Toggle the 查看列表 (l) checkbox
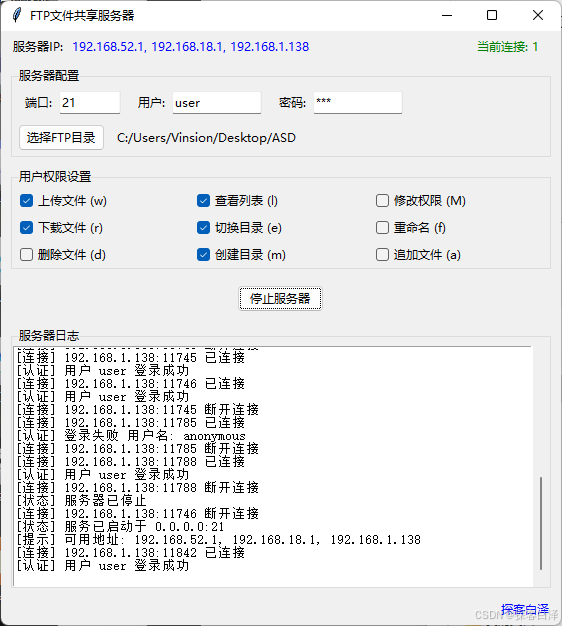Image resolution: width=562 pixels, height=626 pixels. [203, 200]
